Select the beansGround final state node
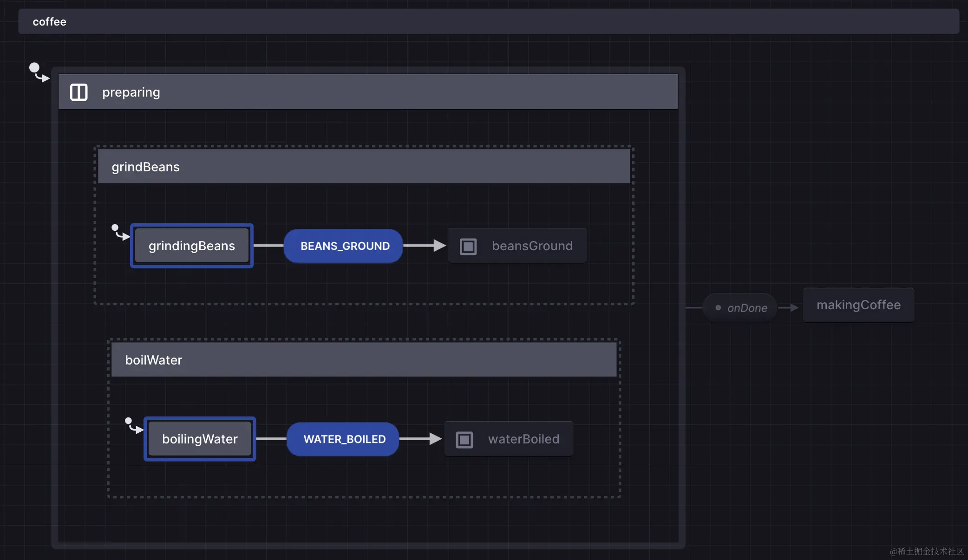Image resolution: width=968 pixels, height=560 pixels. [531, 246]
